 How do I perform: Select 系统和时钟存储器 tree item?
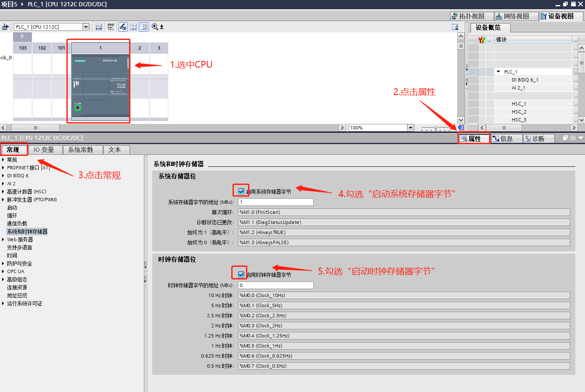tap(27, 232)
